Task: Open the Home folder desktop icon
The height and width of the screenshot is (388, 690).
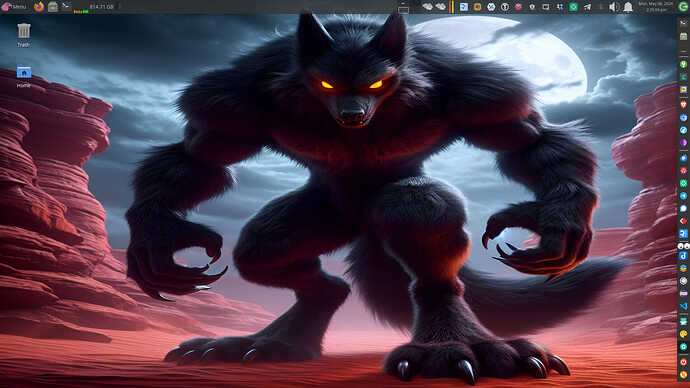Action: pos(24,77)
